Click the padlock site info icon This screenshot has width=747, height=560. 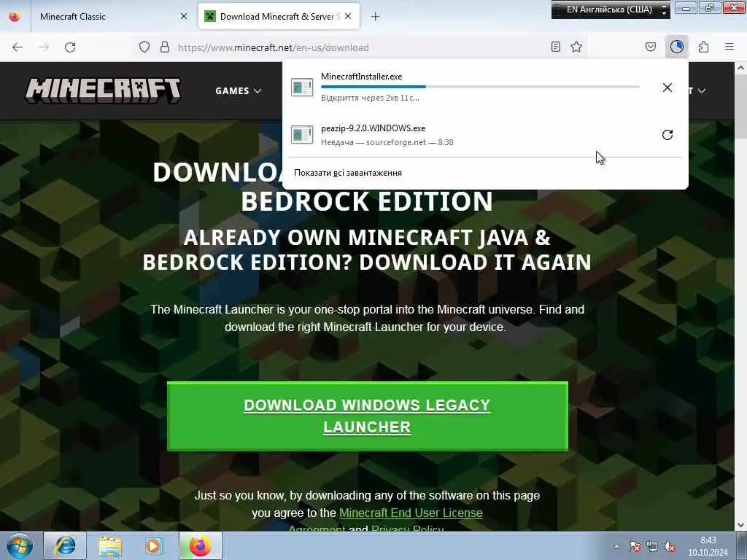[165, 47]
